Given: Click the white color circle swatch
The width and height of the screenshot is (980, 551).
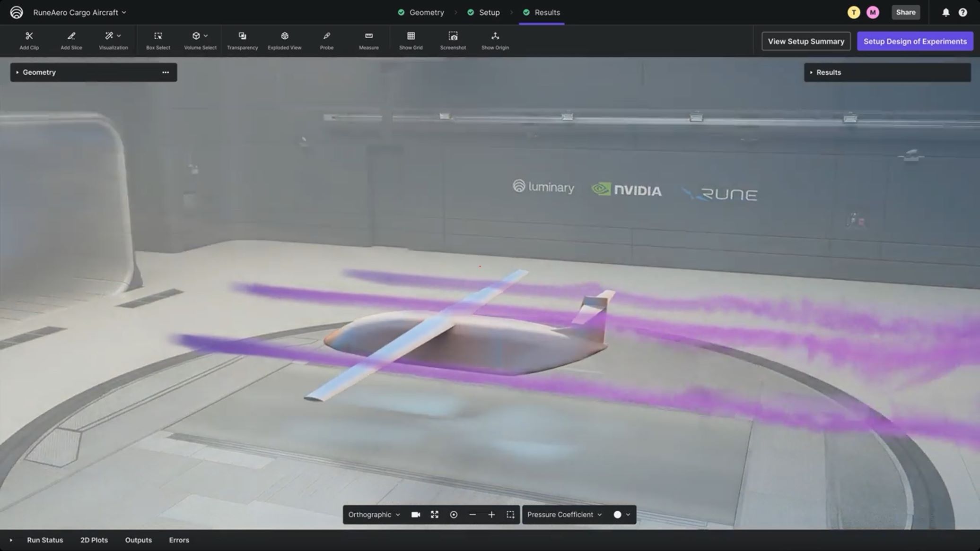Looking at the screenshot, I should coord(617,515).
